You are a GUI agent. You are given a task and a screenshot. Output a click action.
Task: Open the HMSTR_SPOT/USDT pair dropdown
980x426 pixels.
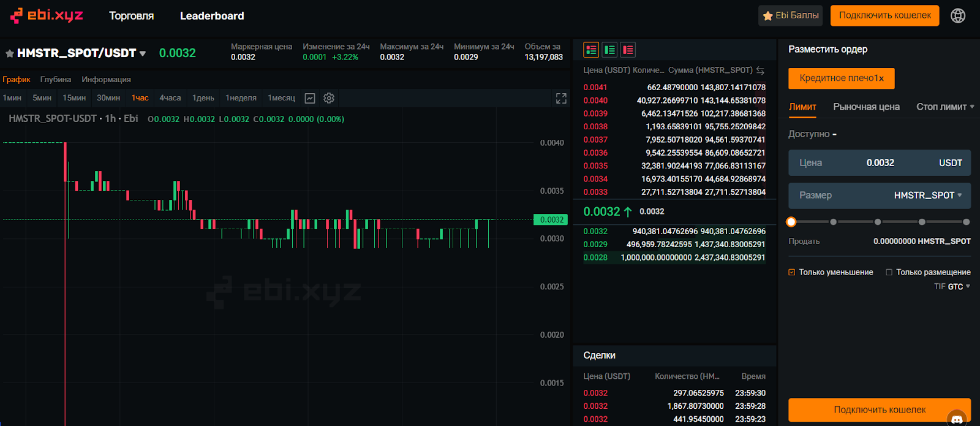pyautogui.click(x=143, y=53)
